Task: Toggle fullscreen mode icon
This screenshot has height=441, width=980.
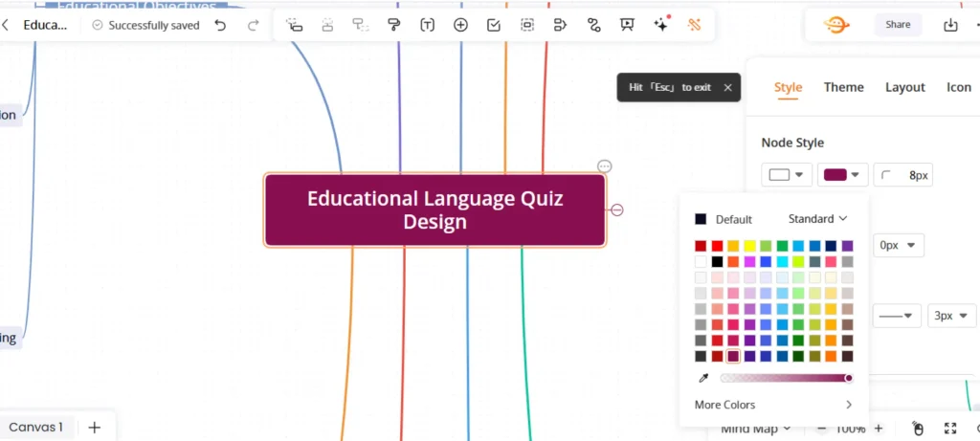Action: [x=950, y=429]
